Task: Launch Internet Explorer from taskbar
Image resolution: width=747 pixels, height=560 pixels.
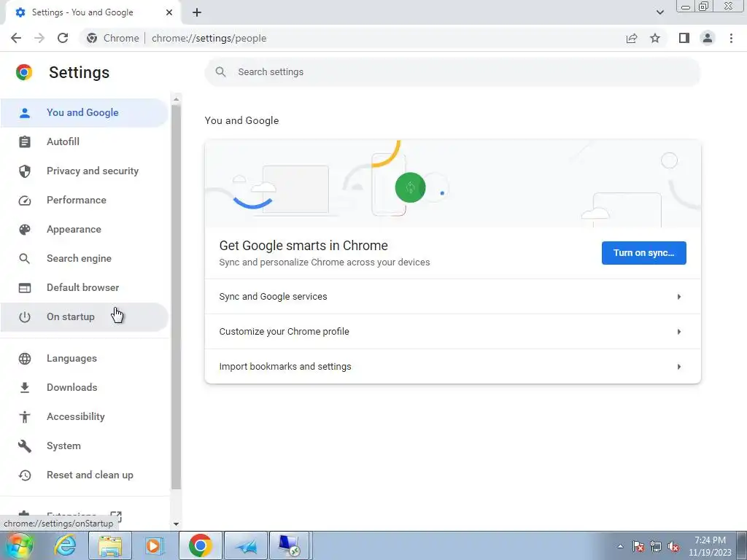Action: pos(65,545)
